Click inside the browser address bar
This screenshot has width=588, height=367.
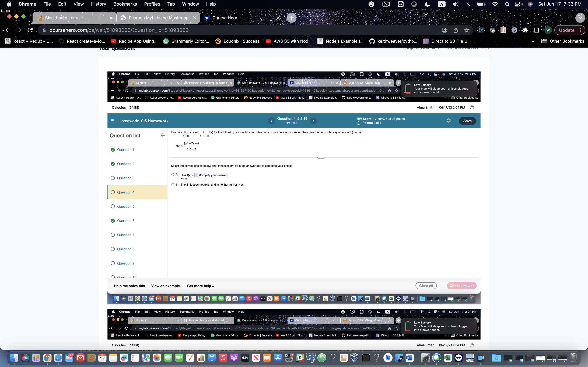tap(146, 30)
